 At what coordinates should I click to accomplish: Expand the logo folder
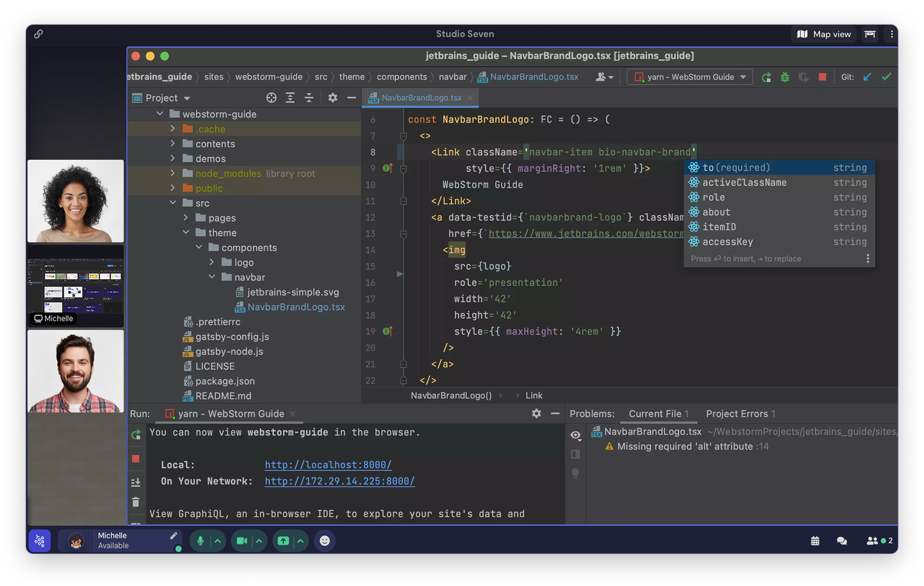[x=211, y=262]
